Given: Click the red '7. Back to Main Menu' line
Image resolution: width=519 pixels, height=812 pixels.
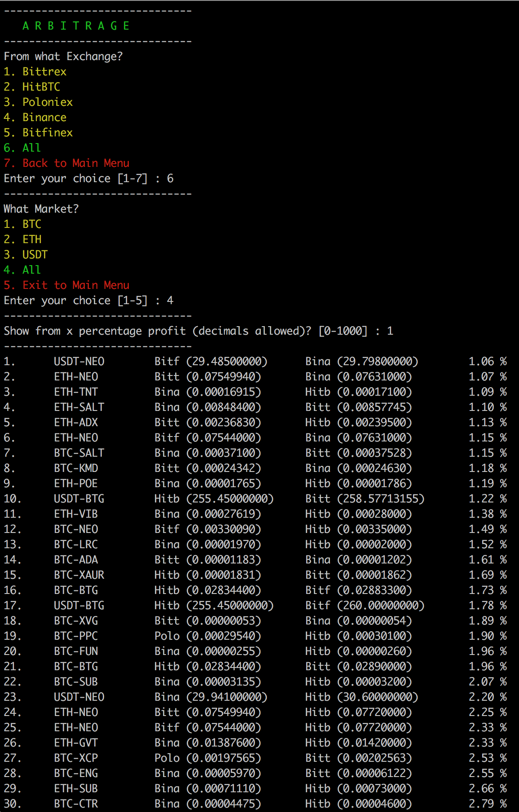Looking at the screenshot, I should coord(66,163).
